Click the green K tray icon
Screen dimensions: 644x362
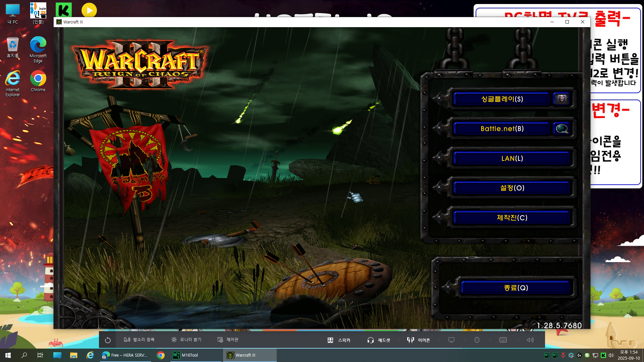pos(603,355)
